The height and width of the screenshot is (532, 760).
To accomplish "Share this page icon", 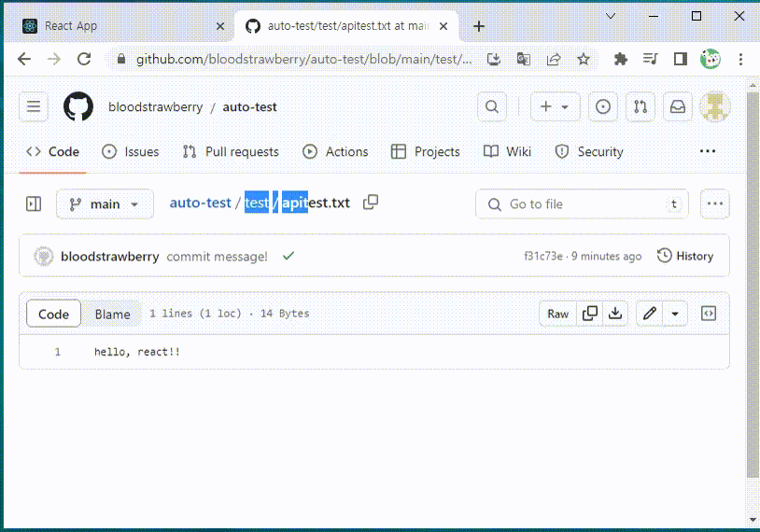I will (x=554, y=59).
